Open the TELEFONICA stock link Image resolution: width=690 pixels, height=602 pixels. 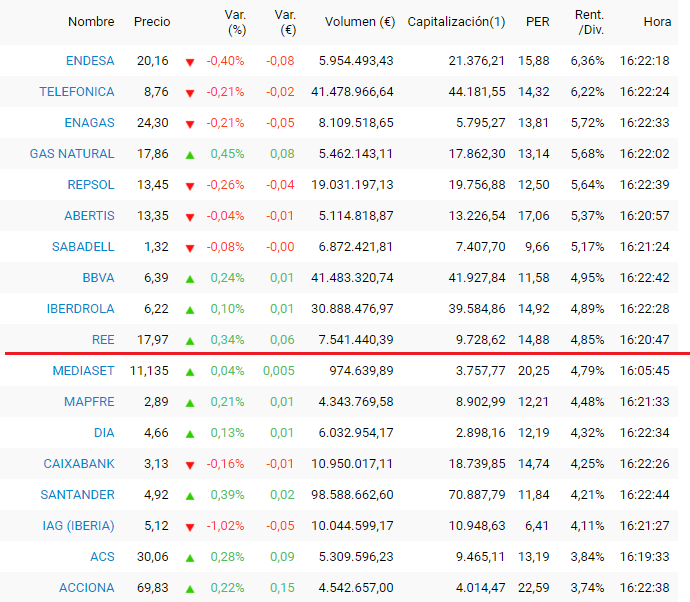(77, 92)
